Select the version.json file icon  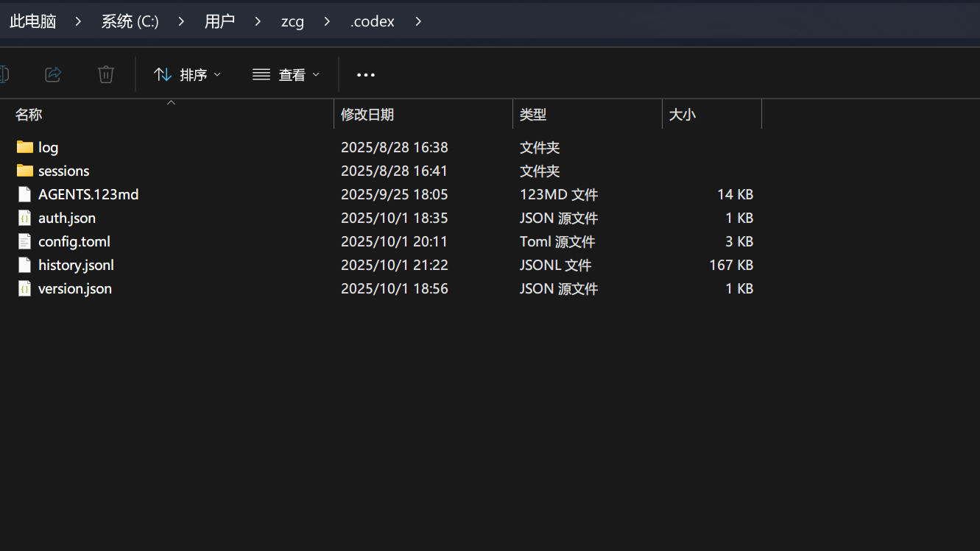point(25,288)
